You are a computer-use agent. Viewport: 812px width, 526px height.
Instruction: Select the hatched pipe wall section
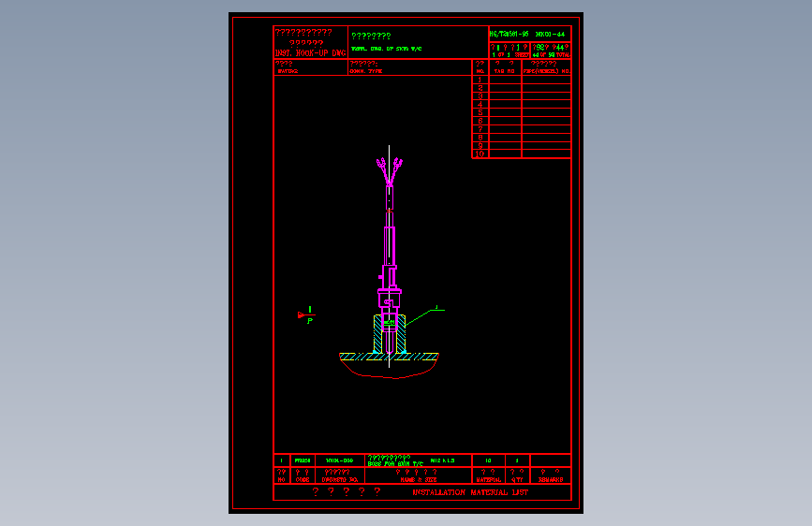click(x=389, y=357)
